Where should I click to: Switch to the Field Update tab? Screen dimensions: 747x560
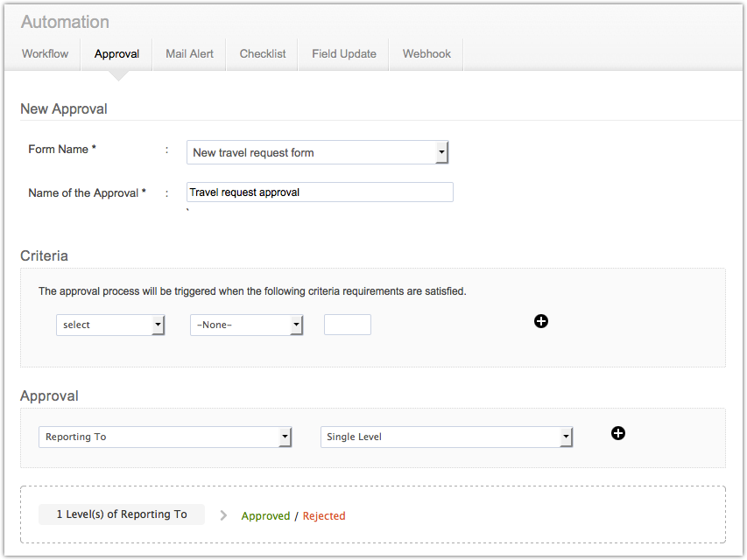coord(343,53)
